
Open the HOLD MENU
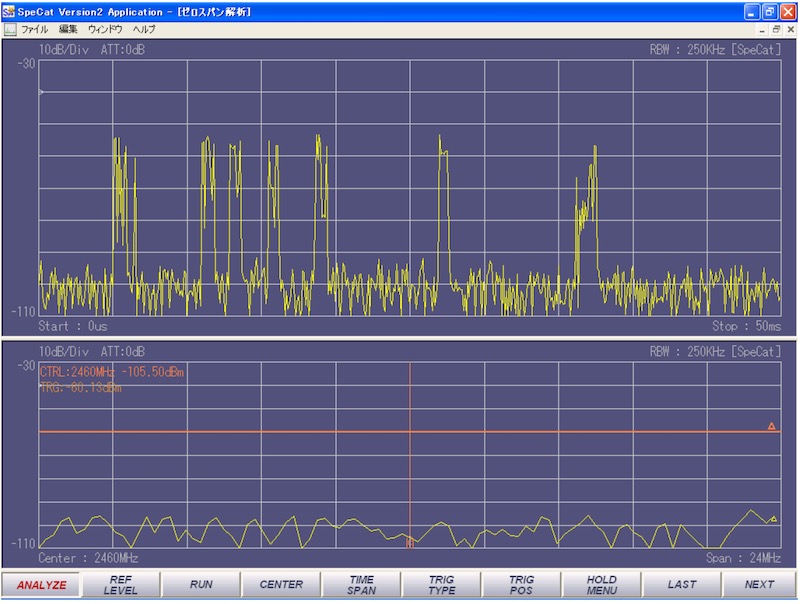(602, 585)
